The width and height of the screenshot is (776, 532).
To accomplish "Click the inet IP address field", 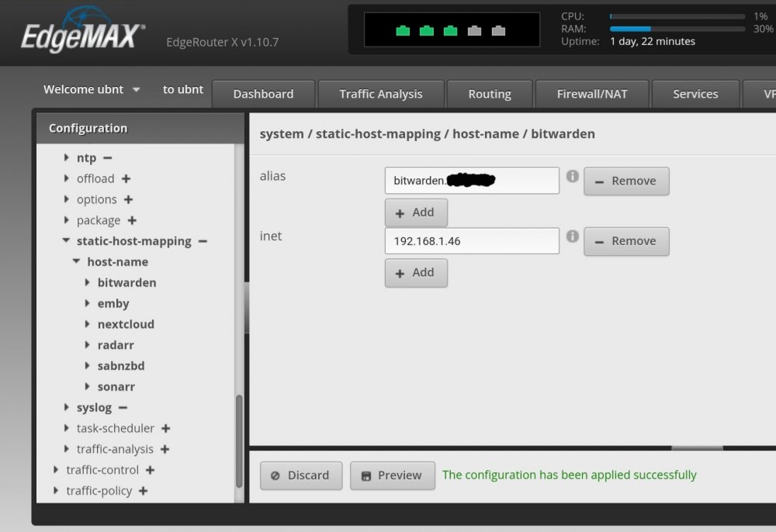I will 472,240.
